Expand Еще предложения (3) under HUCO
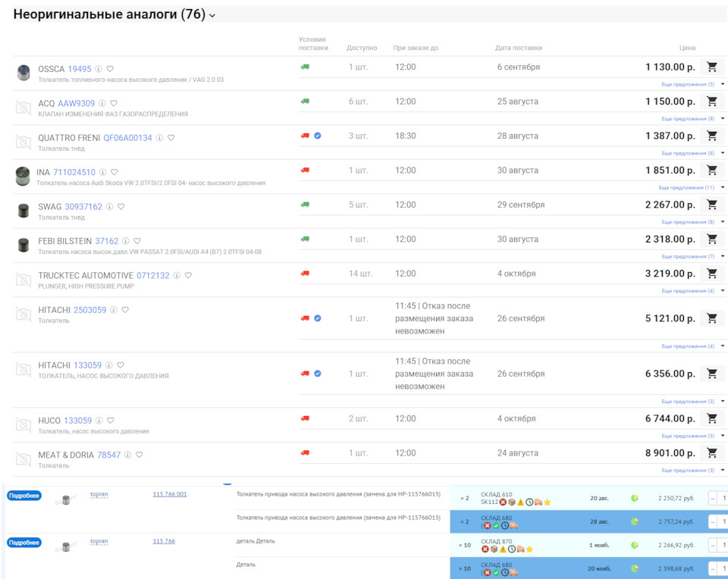Screen dimensions: 728x579 pos(692,436)
